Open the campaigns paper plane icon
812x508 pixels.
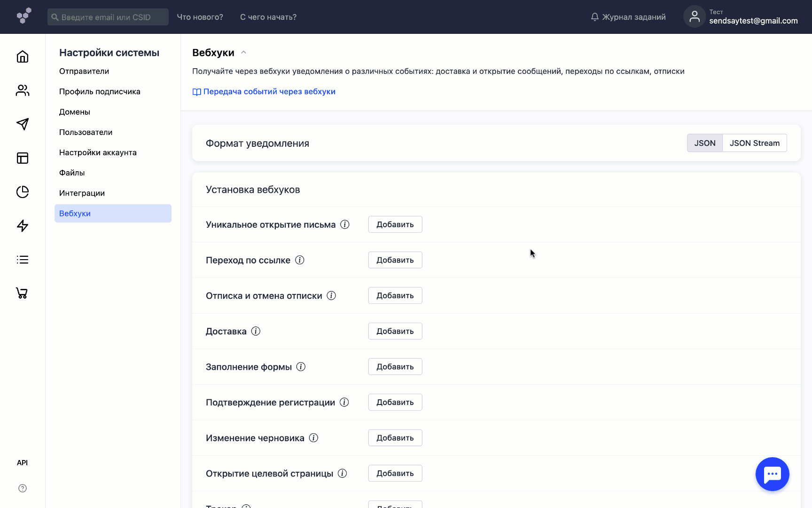coord(22,124)
